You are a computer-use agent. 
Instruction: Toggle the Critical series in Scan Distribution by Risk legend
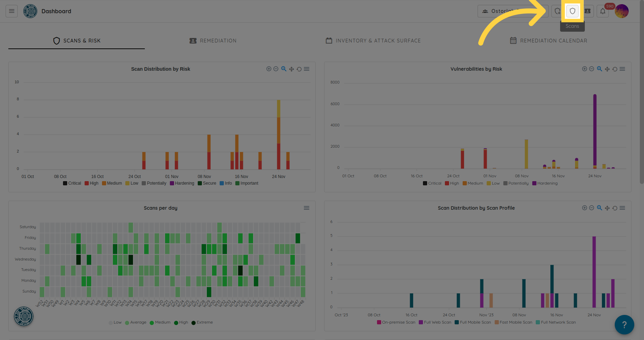pyautogui.click(x=72, y=183)
